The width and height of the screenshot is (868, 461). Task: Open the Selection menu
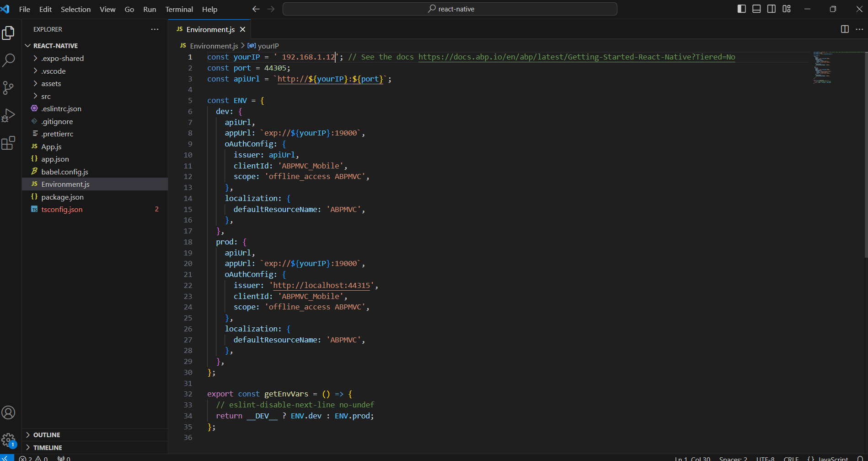(75, 9)
